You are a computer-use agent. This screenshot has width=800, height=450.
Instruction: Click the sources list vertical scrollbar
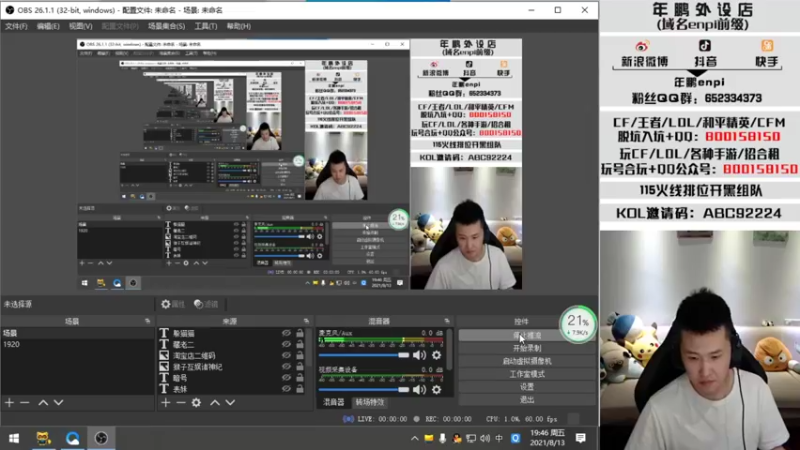point(308,347)
